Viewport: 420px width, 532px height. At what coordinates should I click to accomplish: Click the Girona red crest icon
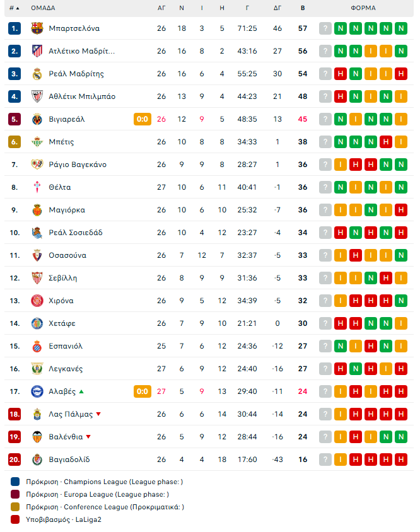pyautogui.click(x=37, y=301)
